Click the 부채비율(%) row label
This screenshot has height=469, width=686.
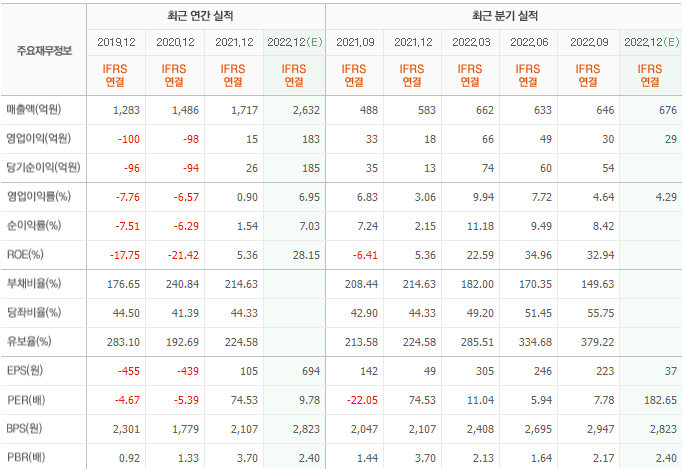click(x=34, y=284)
